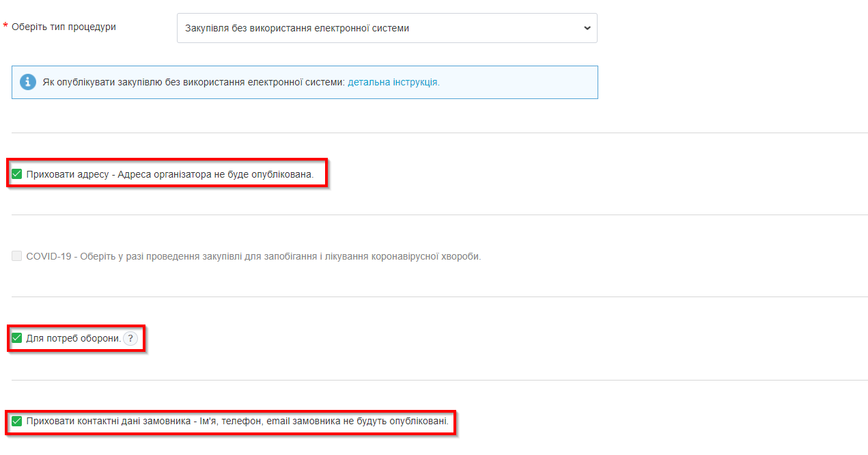Click the dropdown chevron arrow

coord(587,28)
